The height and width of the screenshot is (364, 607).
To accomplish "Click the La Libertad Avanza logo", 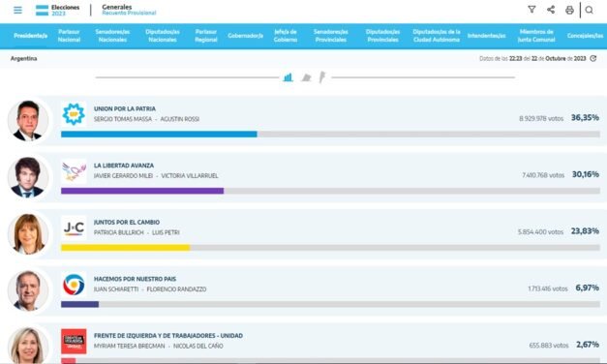I will (x=74, y=170).
